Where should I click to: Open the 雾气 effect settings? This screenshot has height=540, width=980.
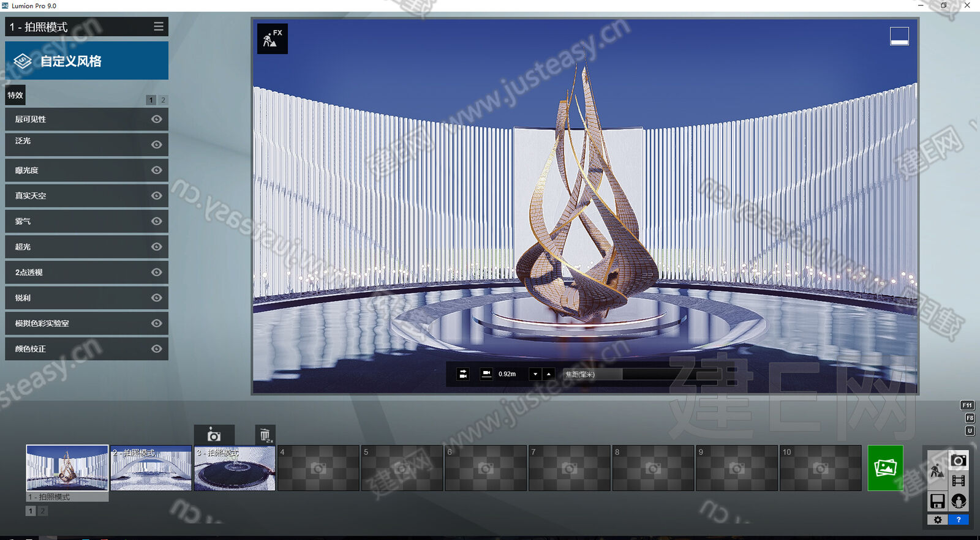[x=86, y=221]
